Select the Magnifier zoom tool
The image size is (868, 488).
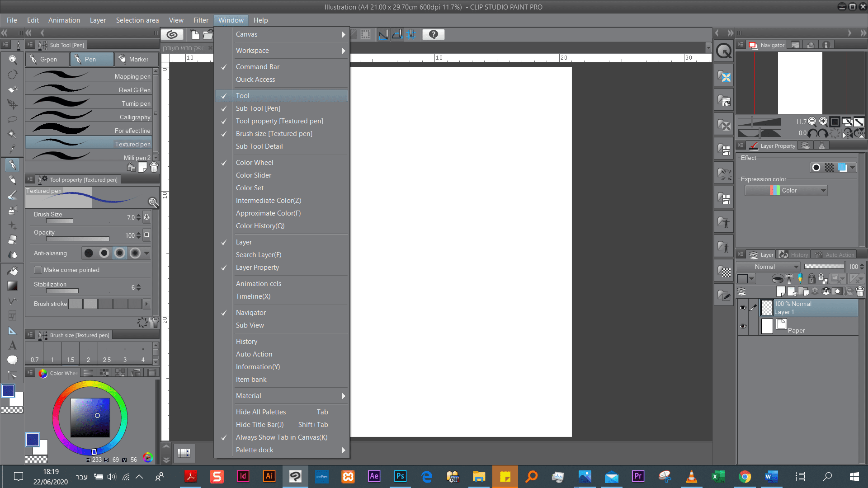[13, 59]
